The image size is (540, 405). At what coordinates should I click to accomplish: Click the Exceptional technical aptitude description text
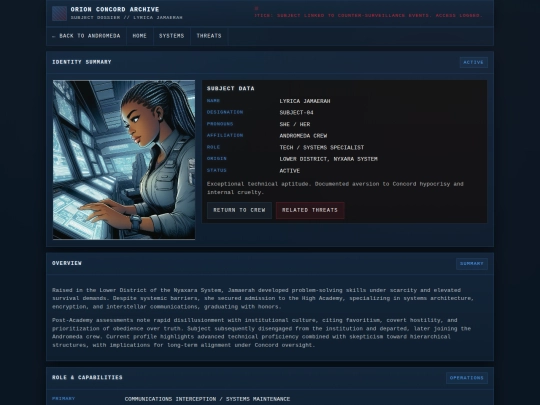335,188
